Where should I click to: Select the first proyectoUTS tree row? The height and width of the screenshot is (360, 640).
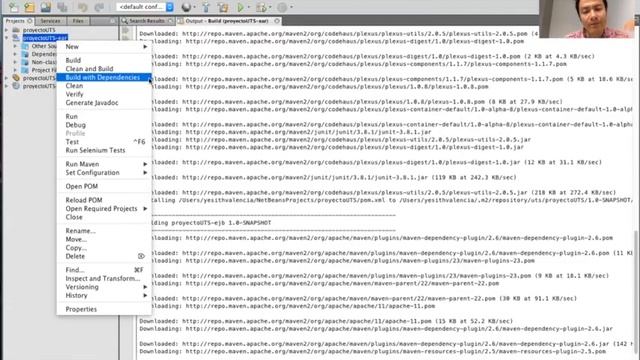[39, 30]
